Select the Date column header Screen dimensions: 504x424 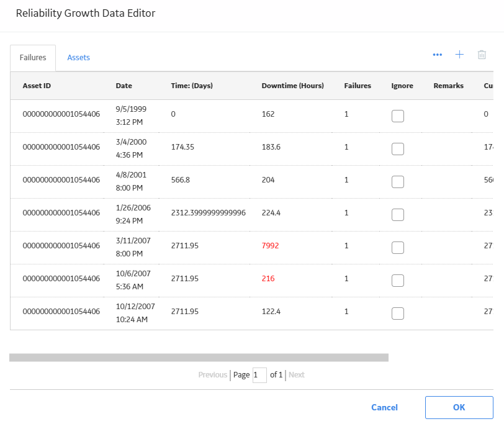pyautogui.click(x=124, y=86)
